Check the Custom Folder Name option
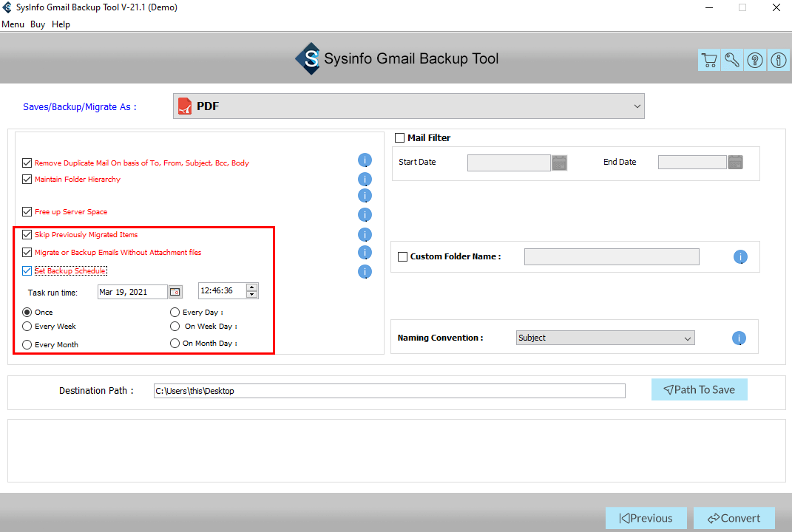The image size is (792, 532). (402, 257)
